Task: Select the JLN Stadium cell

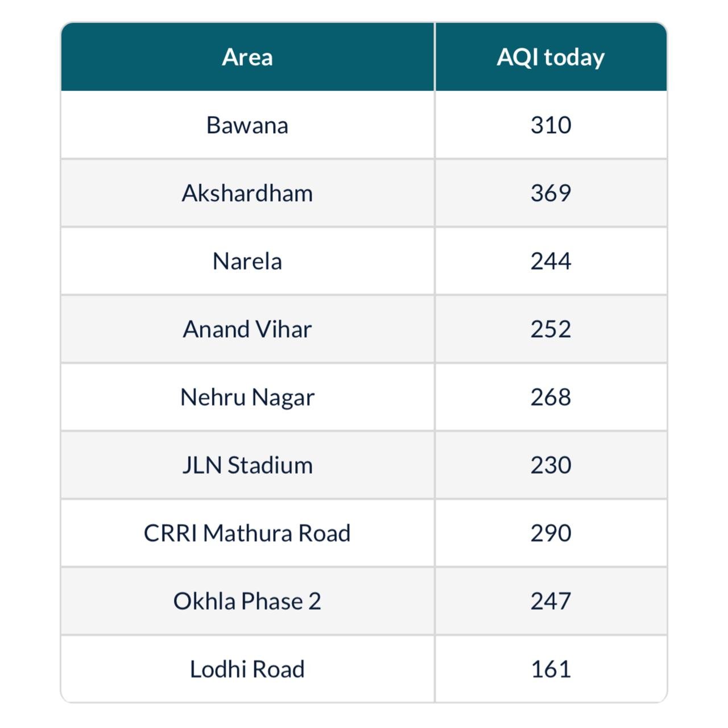Action: (x=247, y=465)
